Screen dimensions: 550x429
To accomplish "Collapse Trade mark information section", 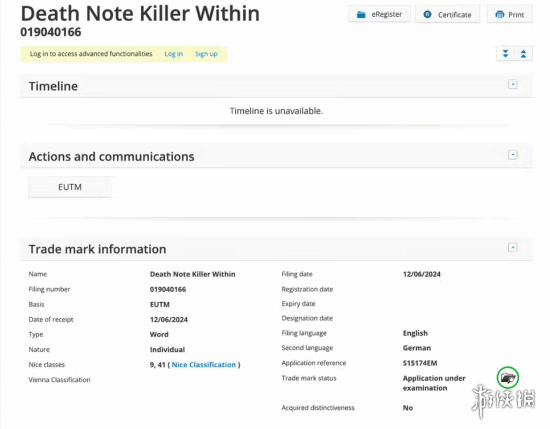I will tap(512, 247).
